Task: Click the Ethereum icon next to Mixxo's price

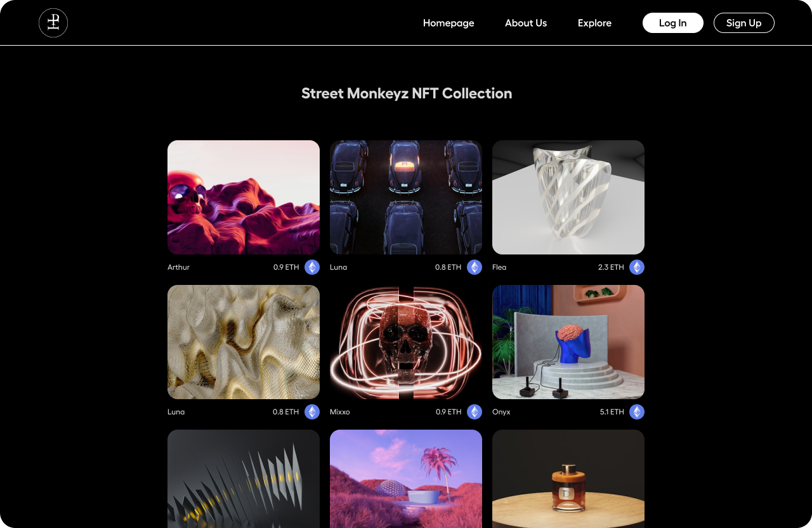Action: pyautogui.click(x=475, y=412)
